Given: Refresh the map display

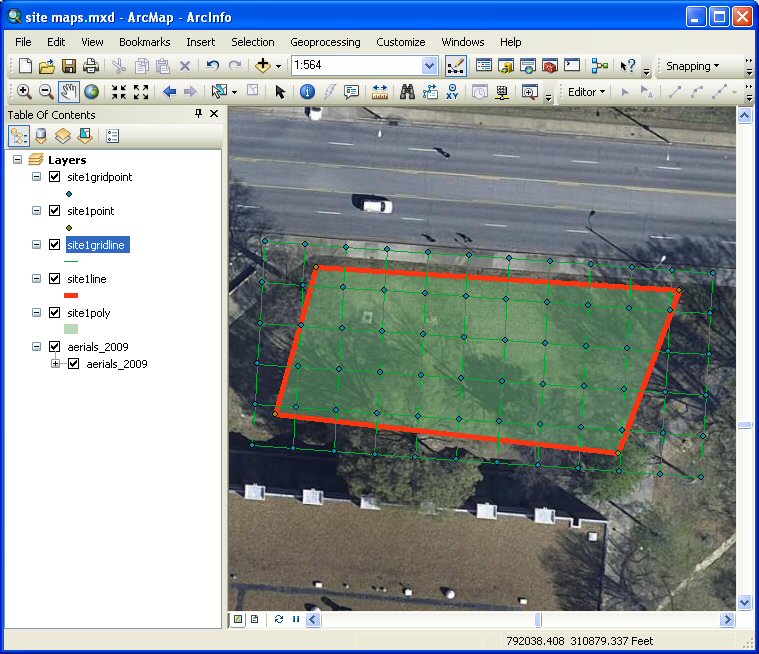Looking at the screenshot, I should click(x=278, y=619).
